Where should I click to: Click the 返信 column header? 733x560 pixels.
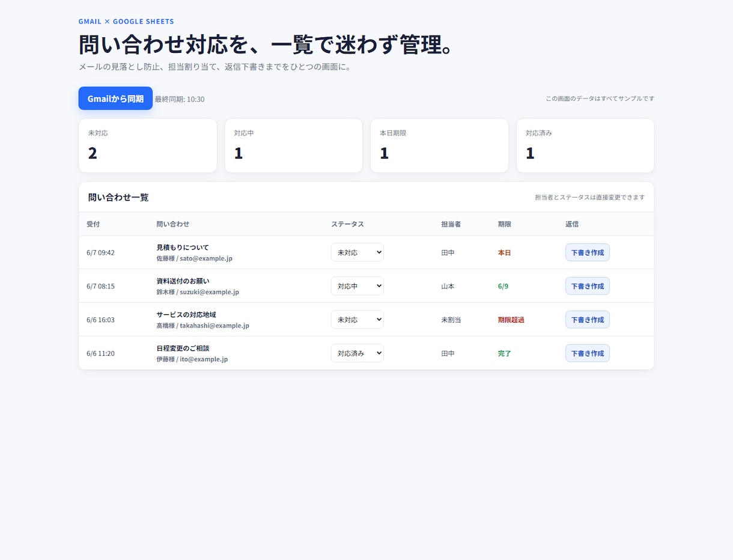point(572,224)
